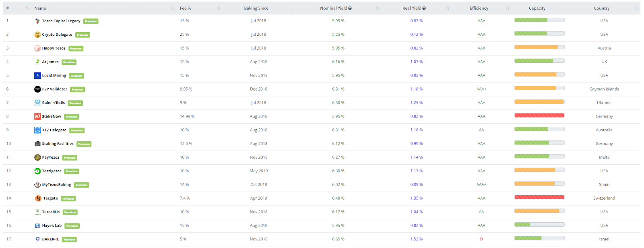The image size is (644, 248).
Task: Click the P2P Validator logo icon
Action: pos(37,89)
